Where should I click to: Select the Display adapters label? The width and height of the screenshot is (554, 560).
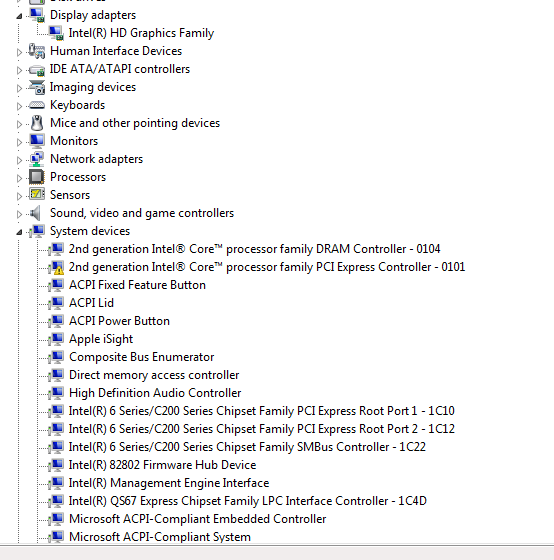pos(93,15)
